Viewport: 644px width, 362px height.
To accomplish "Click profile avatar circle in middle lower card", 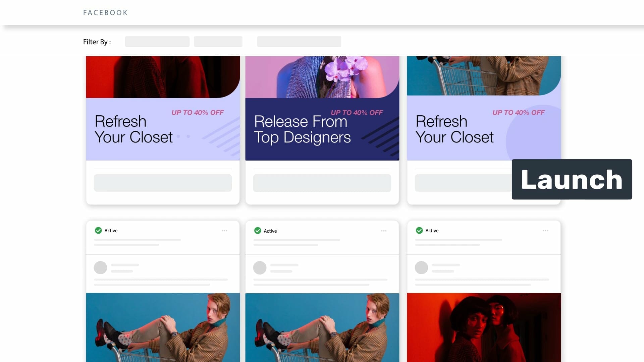I will click(260, 268).
